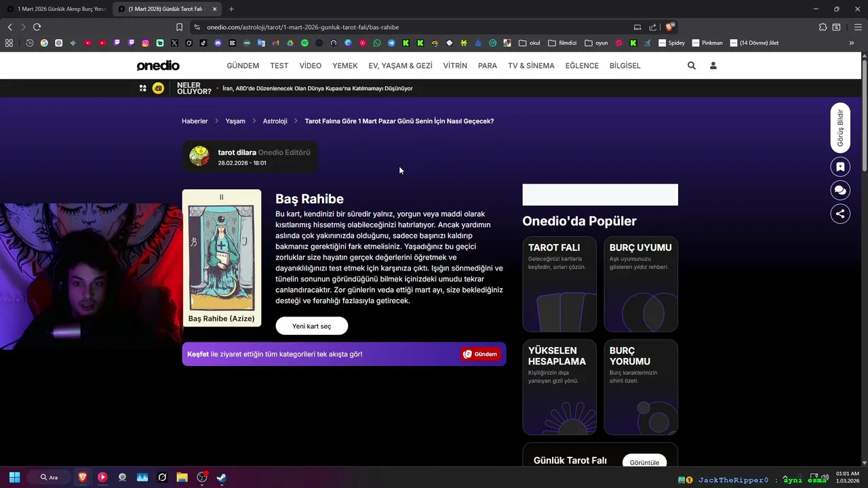
Task: Open the user profile icon
Action: pyautogui.click(x=713, y=66)
